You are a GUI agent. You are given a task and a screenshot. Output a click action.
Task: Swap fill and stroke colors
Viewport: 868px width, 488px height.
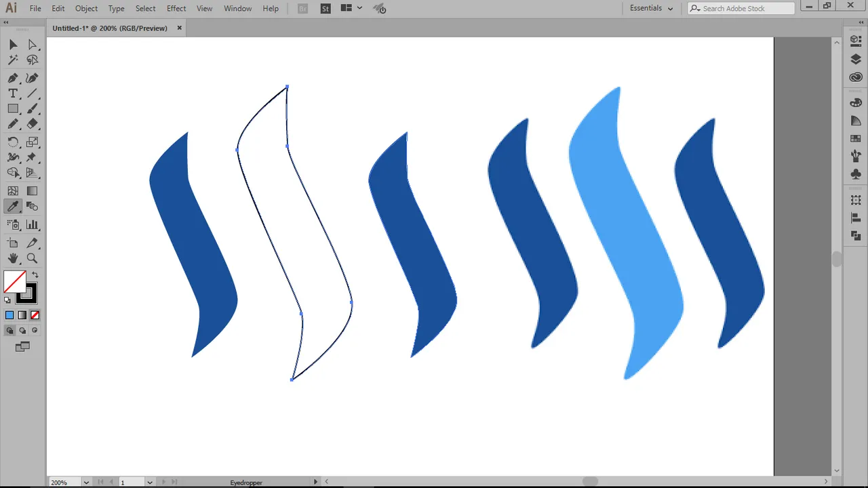click(35, 275)
